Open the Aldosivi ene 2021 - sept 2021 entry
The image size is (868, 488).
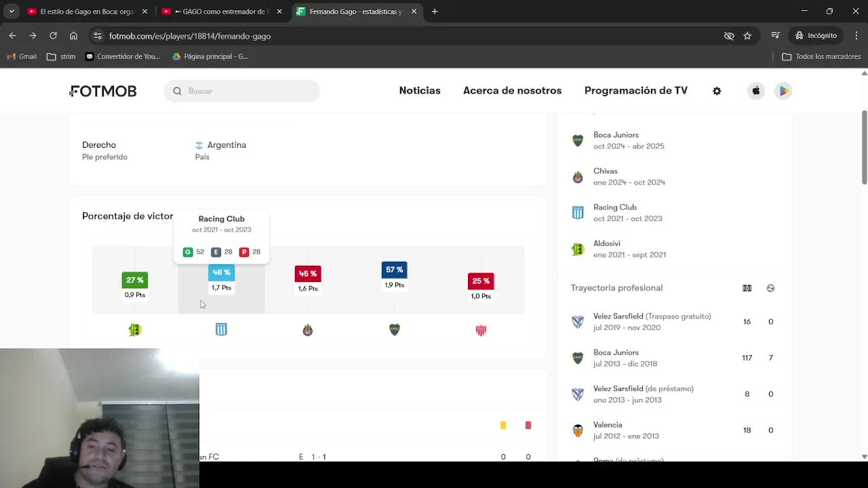(x=675, y=249)
